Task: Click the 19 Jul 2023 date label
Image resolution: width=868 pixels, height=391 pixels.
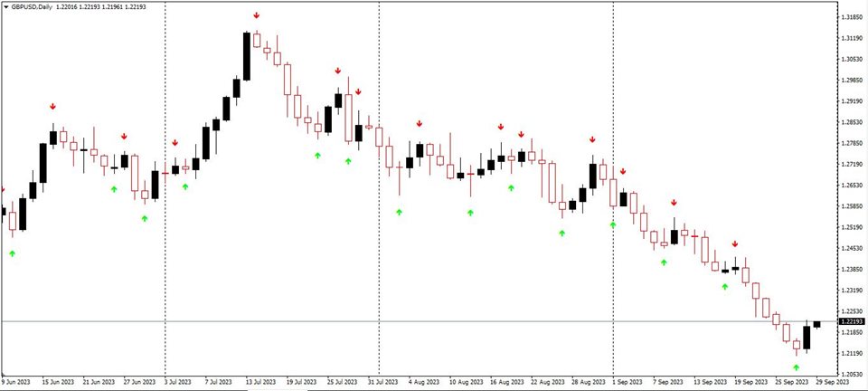Action: [x=302, y=382]
